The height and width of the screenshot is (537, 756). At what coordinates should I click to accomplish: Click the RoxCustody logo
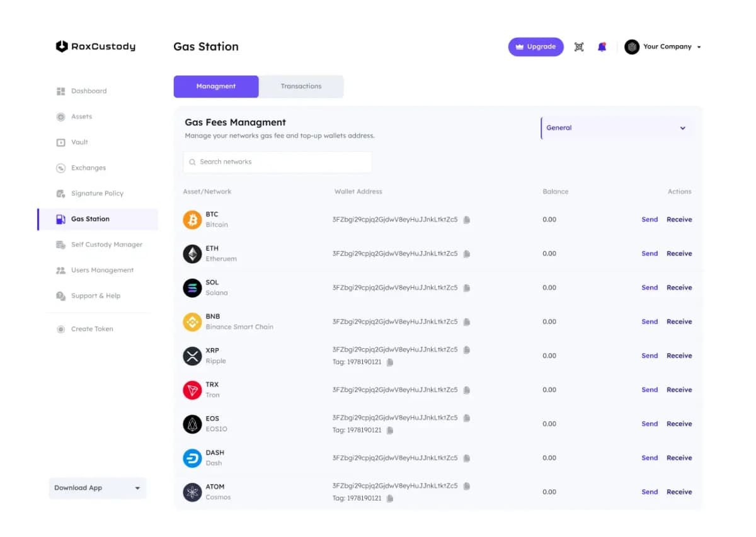pyautogui.click(x=96, y=47)
